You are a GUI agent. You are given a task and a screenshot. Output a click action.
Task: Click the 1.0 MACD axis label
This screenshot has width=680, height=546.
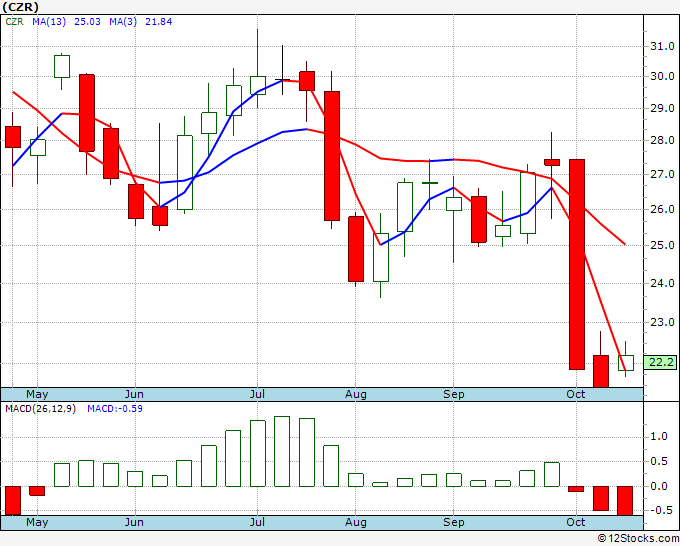pos(659,436)
